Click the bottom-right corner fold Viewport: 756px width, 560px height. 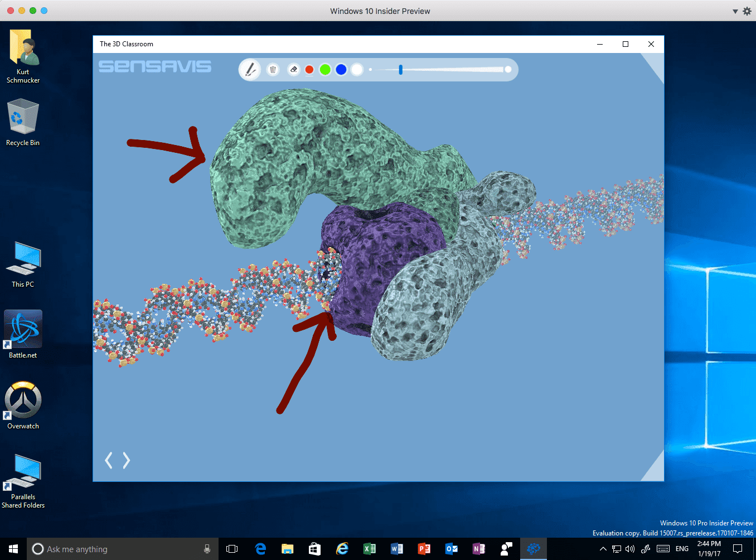pyautogui.click(x=655, y=470)
